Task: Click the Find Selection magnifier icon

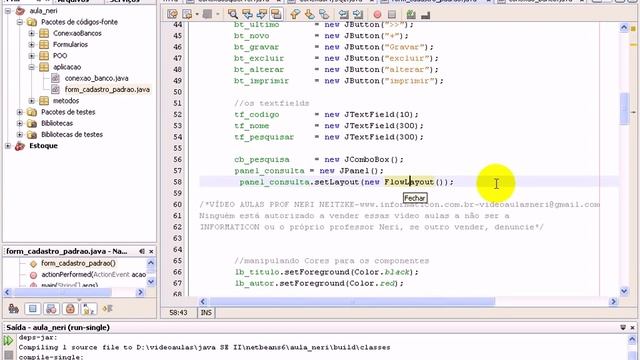Action: (x=233, y=15)
